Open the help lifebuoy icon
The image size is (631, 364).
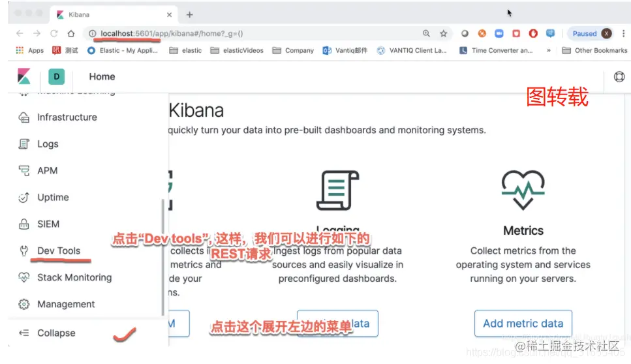click(619, 76)
